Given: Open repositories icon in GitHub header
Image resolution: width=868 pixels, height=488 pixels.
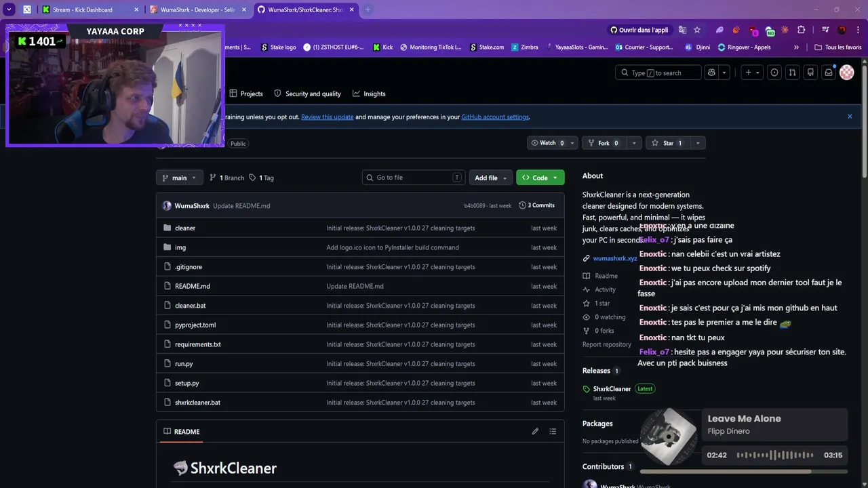Looking at the screenshot, I should (x=810, y=73).
